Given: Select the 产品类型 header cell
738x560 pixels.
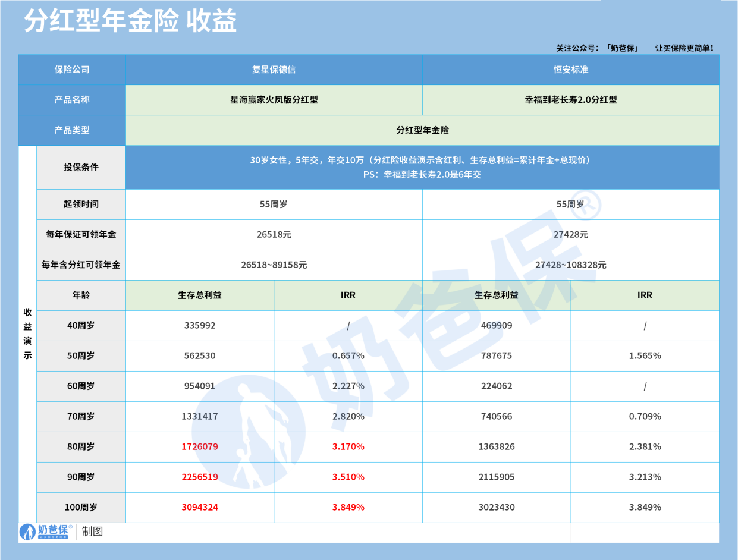Looking at the screenshot, I should pos(71,130).
